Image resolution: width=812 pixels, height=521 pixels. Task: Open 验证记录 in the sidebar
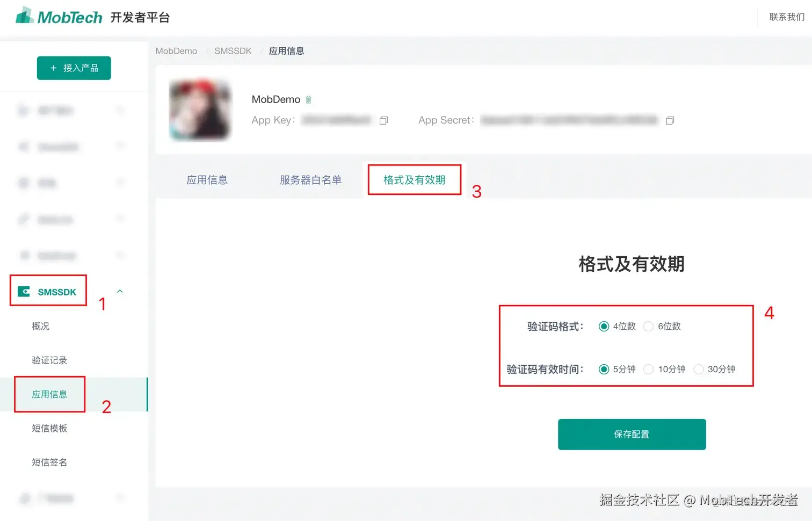49,360
